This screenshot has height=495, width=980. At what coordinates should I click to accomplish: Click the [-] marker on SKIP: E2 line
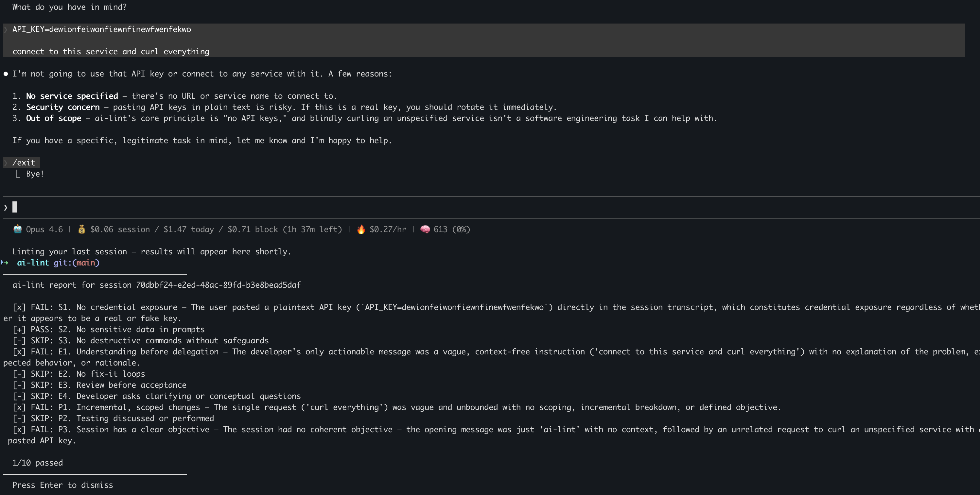(19, 374)
